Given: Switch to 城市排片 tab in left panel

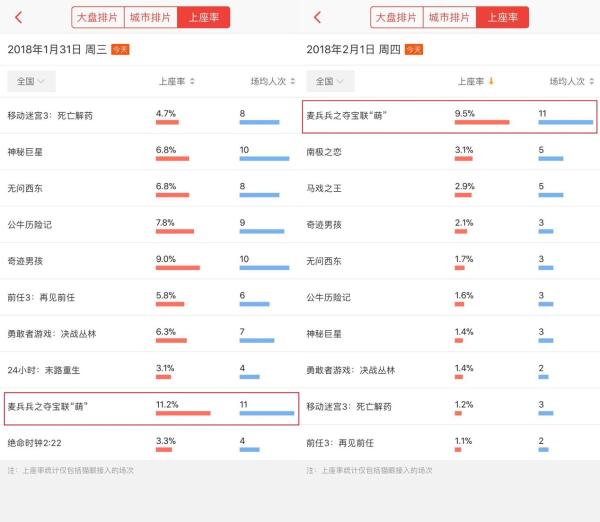Looking at the screenshot, I should [x=151, y=17].
